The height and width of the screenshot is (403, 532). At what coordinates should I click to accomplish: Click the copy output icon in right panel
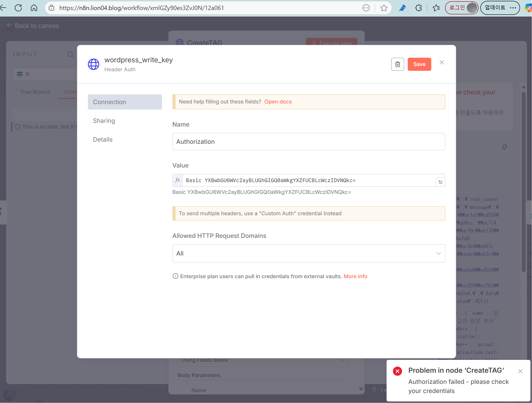(505, 147)
